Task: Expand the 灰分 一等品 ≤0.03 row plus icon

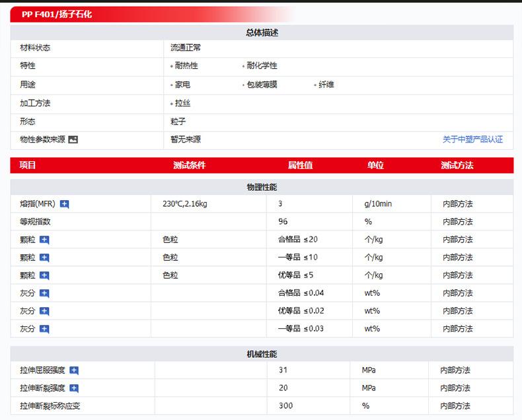Action: tap(44, 329)
